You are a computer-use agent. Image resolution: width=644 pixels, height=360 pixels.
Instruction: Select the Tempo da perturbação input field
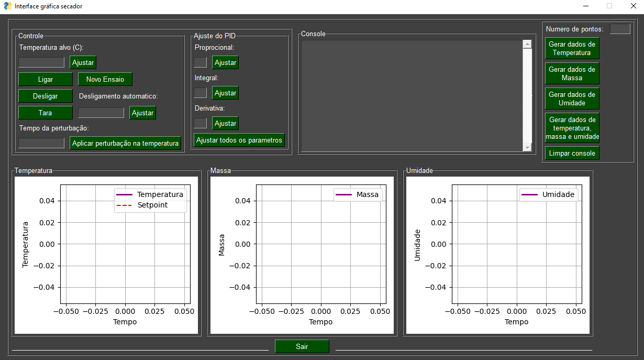click(41, 143)
